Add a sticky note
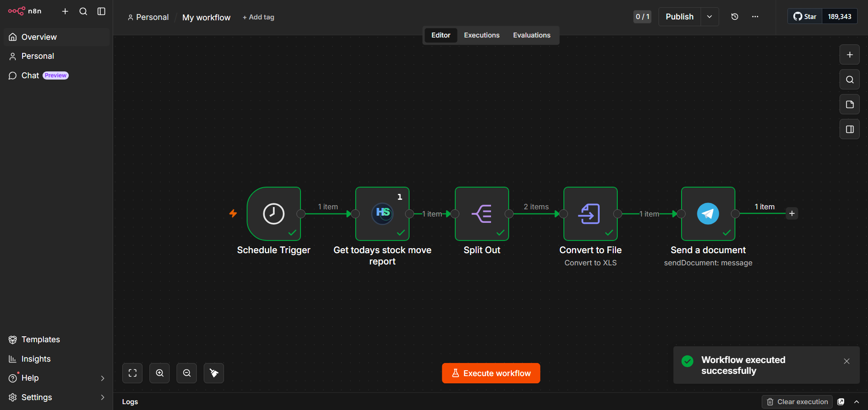 coord(850,104)
